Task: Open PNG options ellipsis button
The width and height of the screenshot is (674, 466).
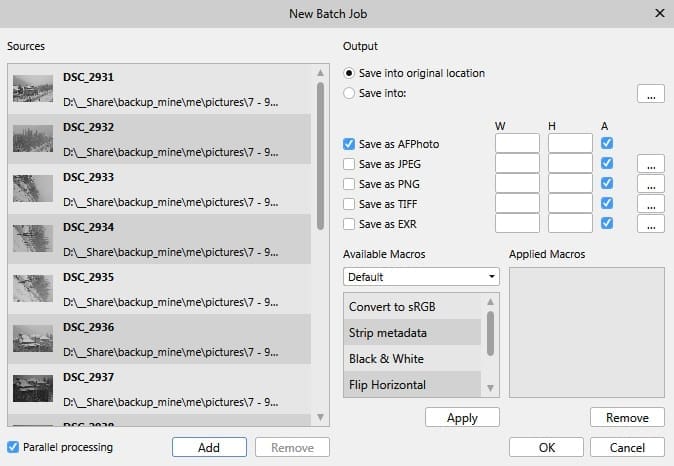Action: [x=651, y=184]
